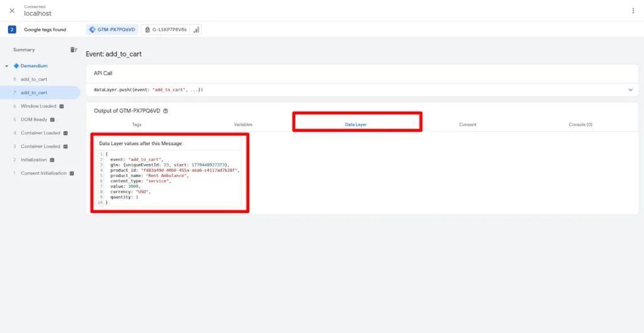The width and height of the screenshot is (644, 333).
Task: Click the badge icon next to Window Loaded
Action: pos(62,106)
